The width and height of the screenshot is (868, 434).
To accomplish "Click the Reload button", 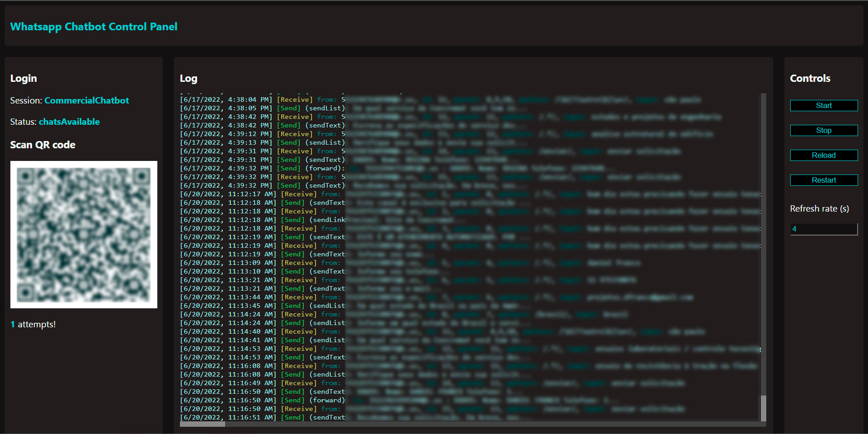I will click(823, 155).
